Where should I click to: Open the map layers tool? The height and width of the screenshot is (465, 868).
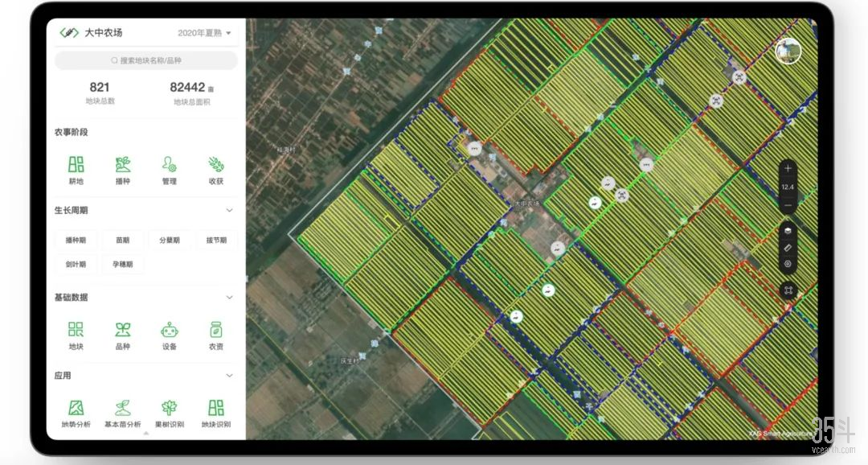[788, 231]
